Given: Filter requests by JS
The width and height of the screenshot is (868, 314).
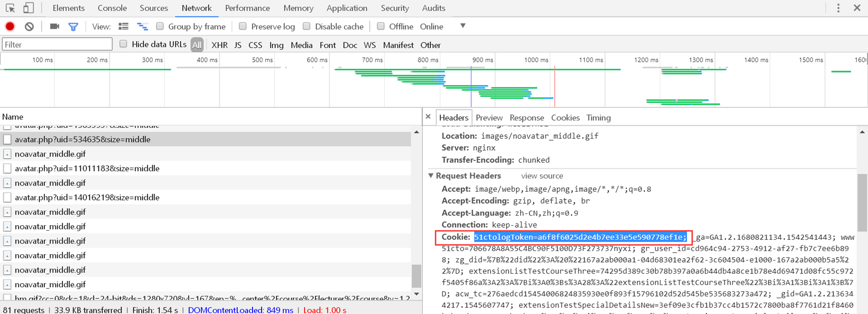Looking at the screenshot, I should [238, 45].
